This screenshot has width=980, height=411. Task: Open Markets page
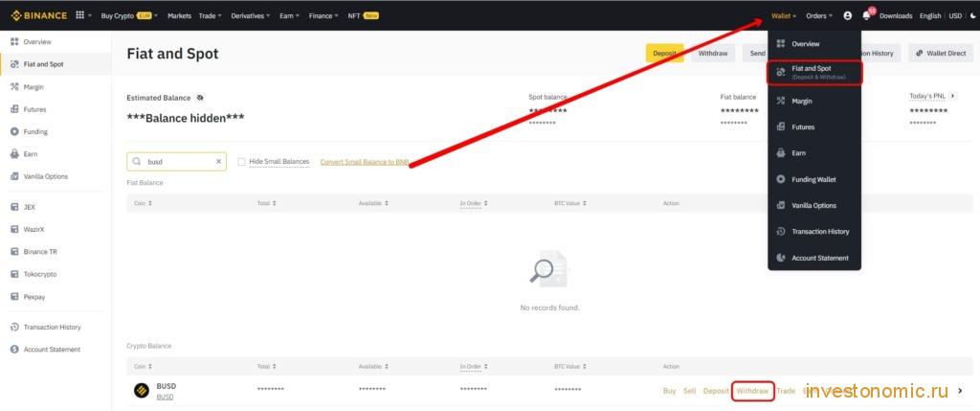[179, 15]
